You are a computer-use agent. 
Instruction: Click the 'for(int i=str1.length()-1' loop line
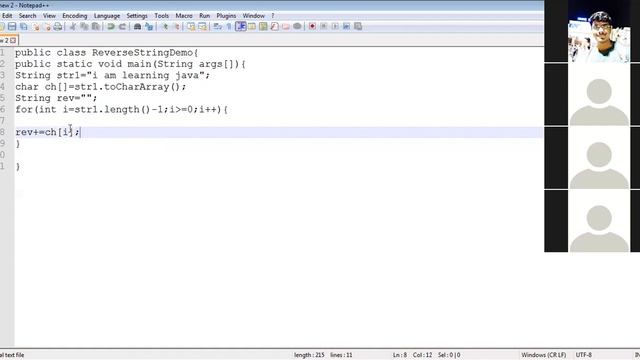tap(122, 110)
